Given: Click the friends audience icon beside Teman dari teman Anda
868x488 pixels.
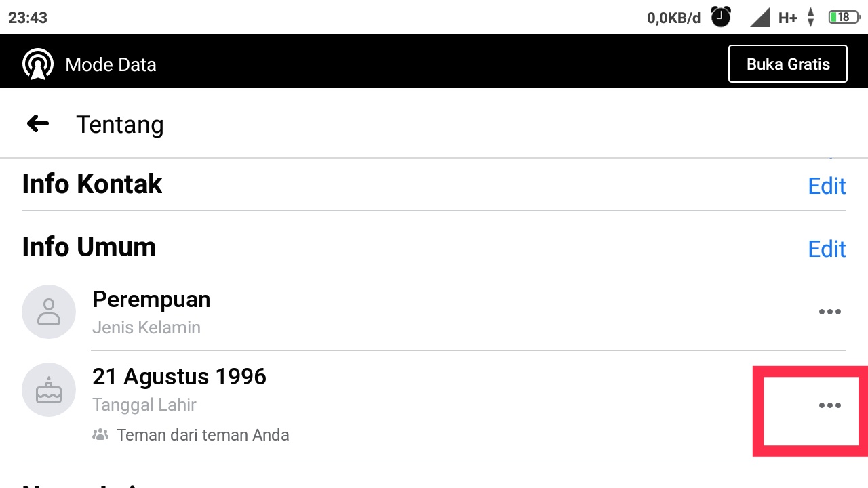Looking at the screenshot, I should 100,434.
